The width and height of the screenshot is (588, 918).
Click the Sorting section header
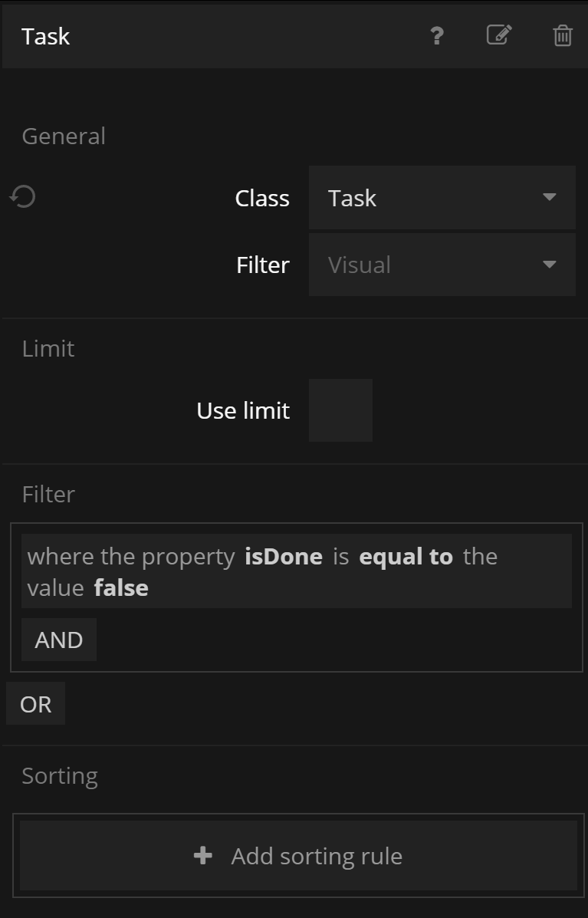pyautogui.click(x=60, y=775)
